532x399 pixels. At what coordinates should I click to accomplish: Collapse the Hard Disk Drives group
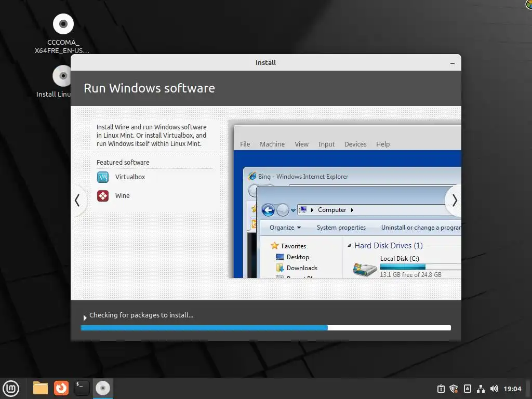(349, 246)
